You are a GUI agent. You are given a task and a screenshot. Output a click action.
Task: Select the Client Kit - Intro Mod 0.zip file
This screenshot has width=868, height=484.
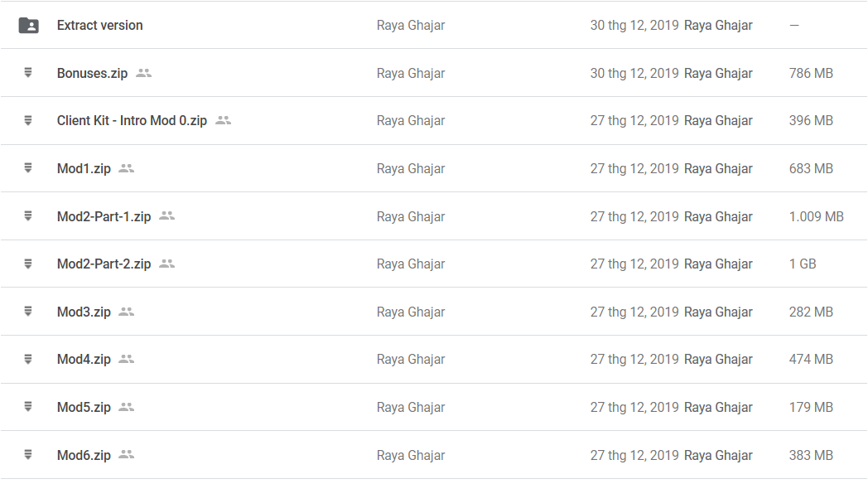[x=132, y=121]
